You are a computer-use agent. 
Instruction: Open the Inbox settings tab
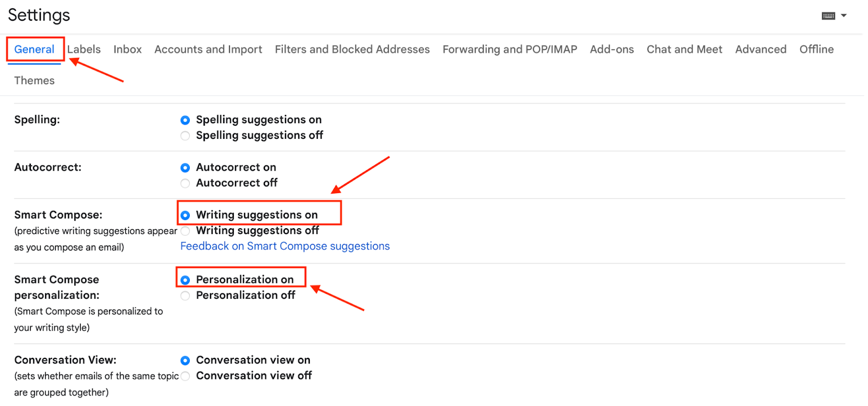pos(127,49)
